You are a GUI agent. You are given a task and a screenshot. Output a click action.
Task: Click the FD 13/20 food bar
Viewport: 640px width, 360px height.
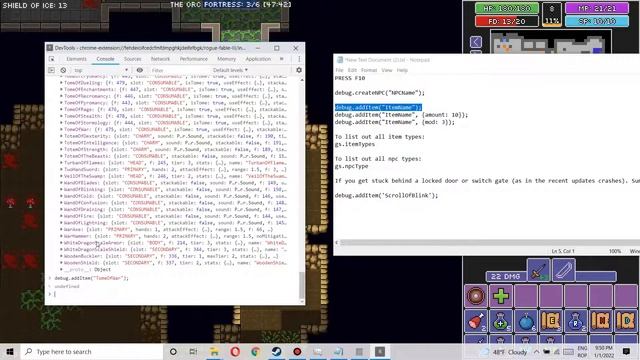point(507,21)
